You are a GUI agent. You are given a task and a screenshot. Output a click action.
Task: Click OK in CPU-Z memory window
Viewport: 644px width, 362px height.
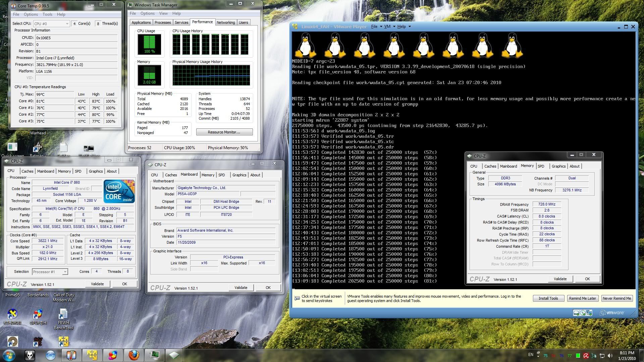587,279
